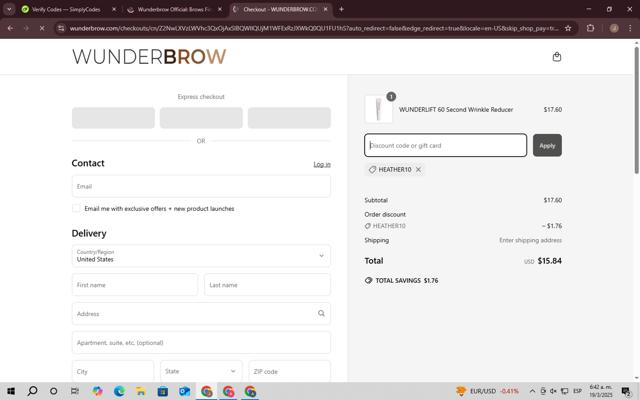Choose the first express checkout button
Image resolution: width=640 pixels, height=400 pixels.
point(113,118)
